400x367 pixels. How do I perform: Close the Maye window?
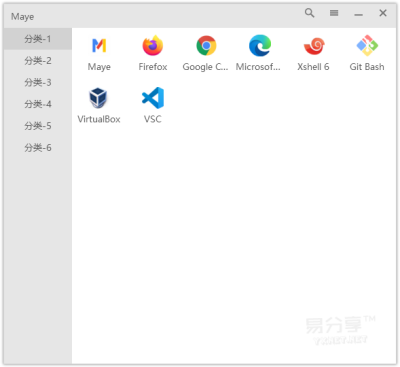383,13
